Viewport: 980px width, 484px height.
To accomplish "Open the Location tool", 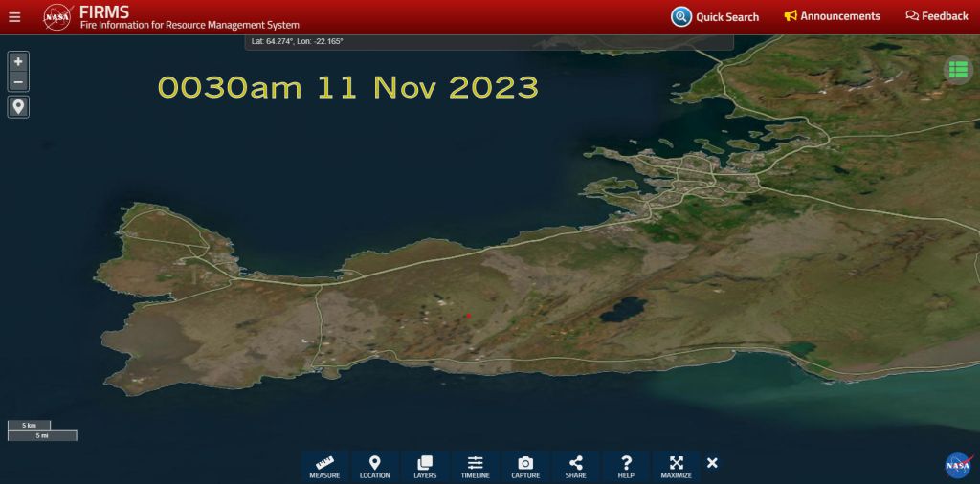I will (374, 467).
